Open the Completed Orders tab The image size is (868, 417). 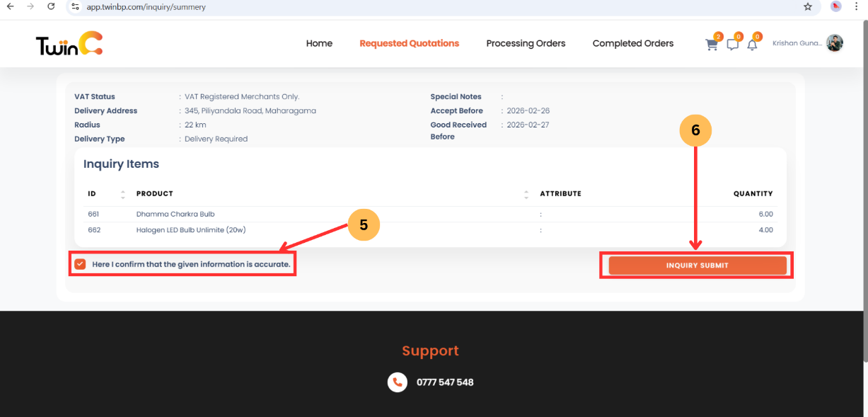632,43
